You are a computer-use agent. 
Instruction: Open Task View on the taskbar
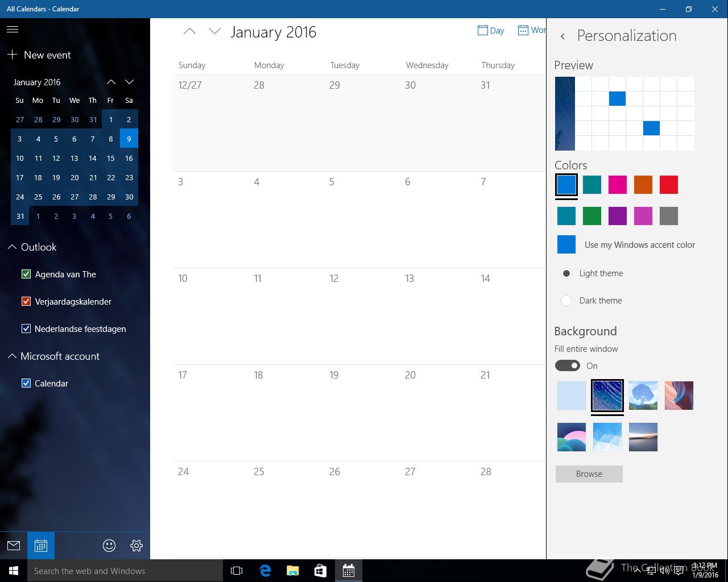pos(237,571)
